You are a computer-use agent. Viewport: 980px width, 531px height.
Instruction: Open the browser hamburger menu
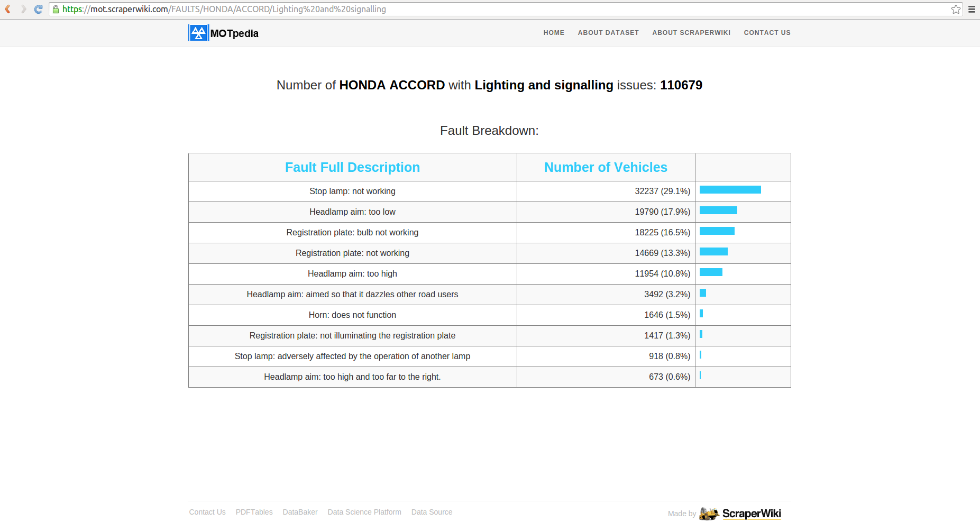point(972,9)
